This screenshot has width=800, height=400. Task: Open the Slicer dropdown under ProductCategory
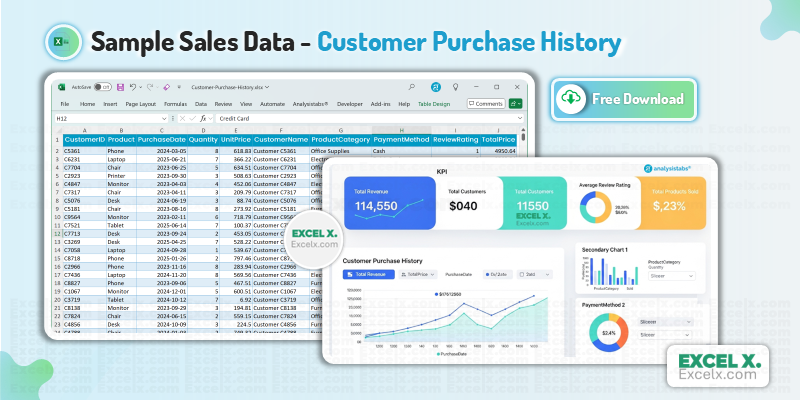click(x=671, y=276)
